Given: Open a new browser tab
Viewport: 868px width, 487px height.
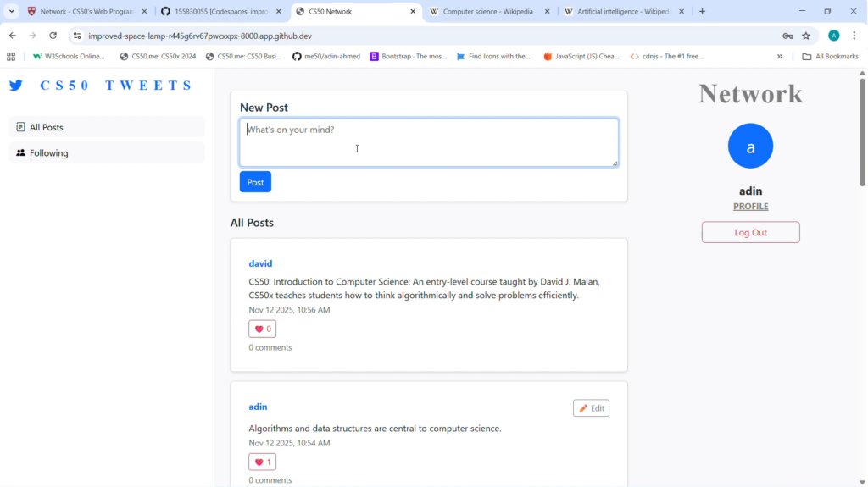Looking at the screenshot, I should pyautogui.click(x=703, y=11).
